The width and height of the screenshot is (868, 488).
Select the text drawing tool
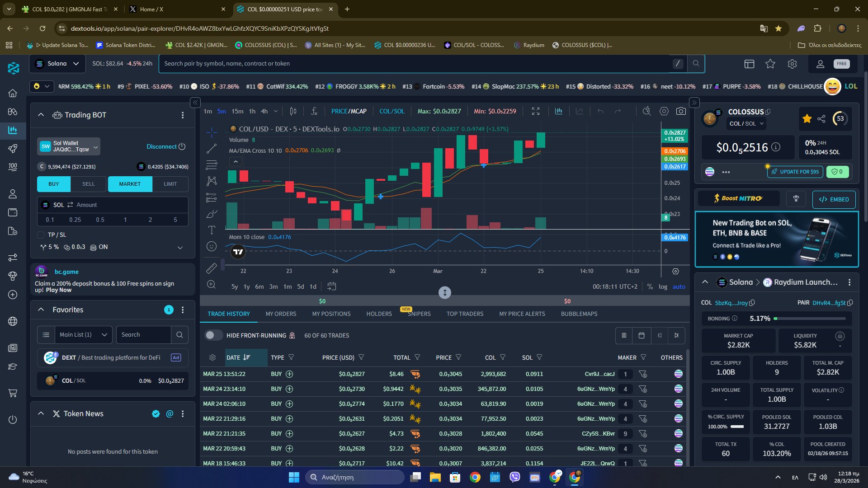coord(211,230)
